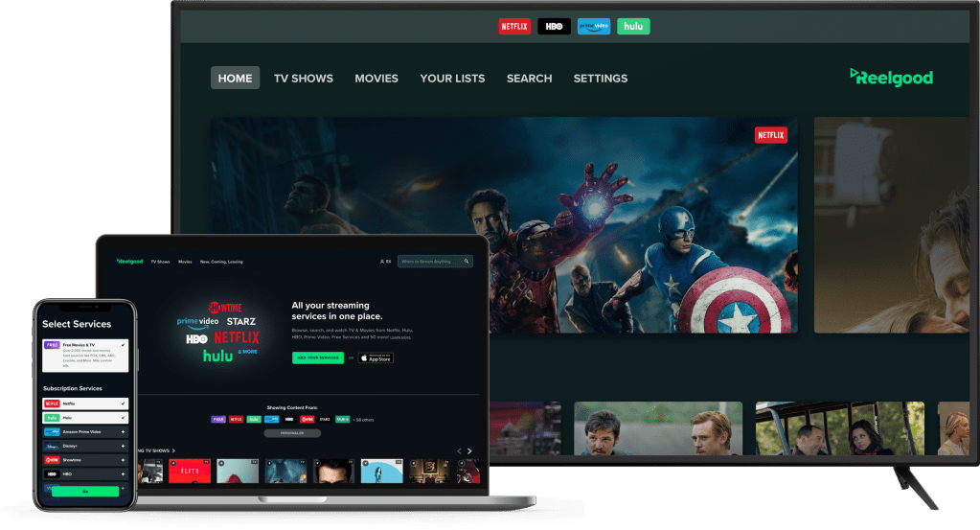Image resolution: width=980 pixels, height=530 pixels.
Task: Click the ADD YOUR SERVICES button
Action: tap(317, 358)
